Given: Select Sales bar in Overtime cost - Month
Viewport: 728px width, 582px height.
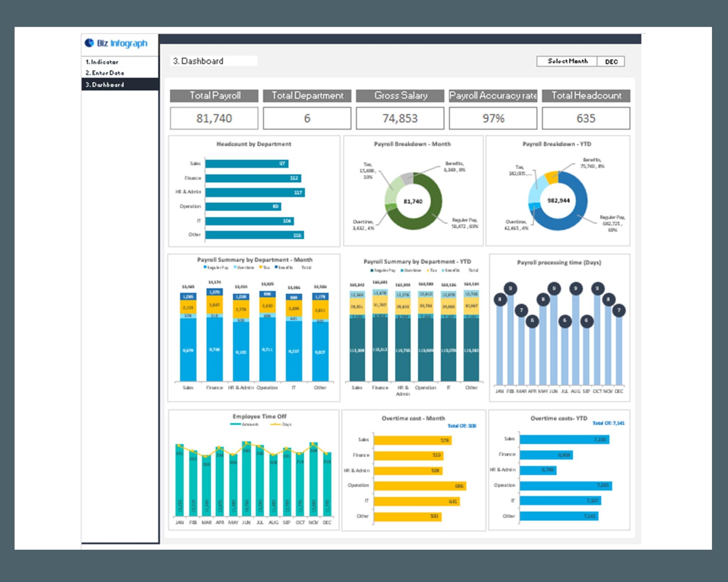Looking at the screenshot, I should click(413, 440).
